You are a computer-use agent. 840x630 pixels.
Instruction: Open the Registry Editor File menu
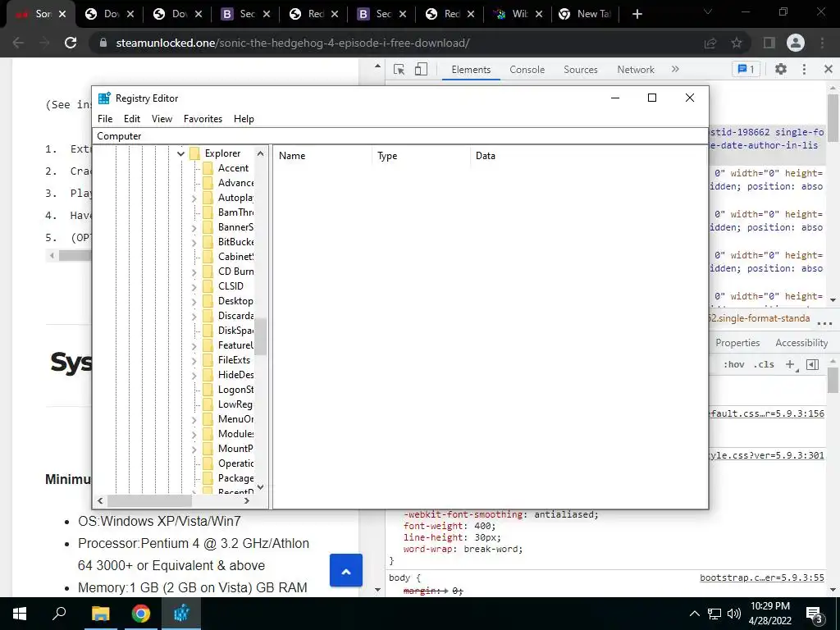105,119
